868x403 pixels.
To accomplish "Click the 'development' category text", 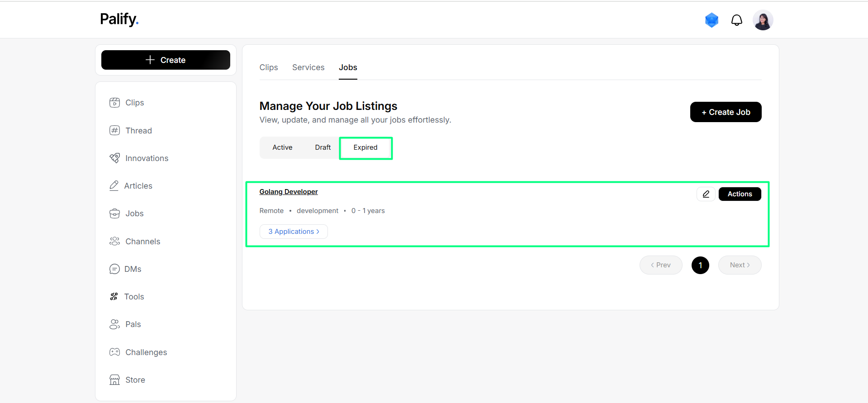I will [317, 211].
